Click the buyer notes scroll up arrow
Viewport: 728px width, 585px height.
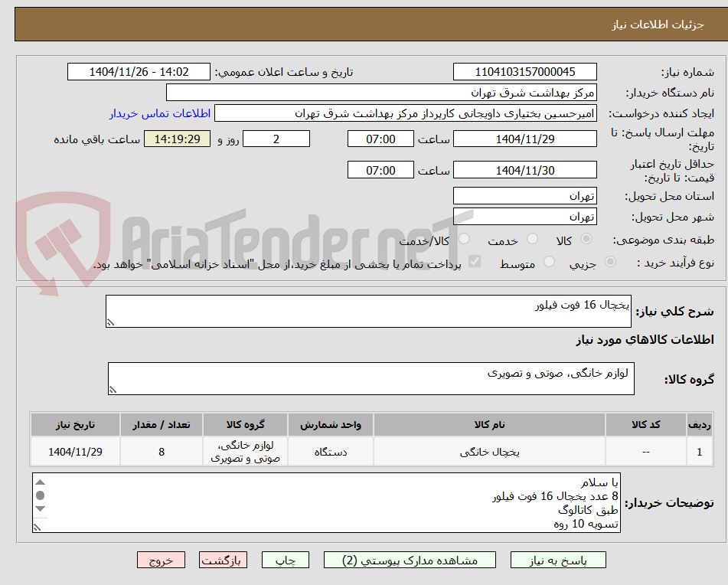click(41, 482)
